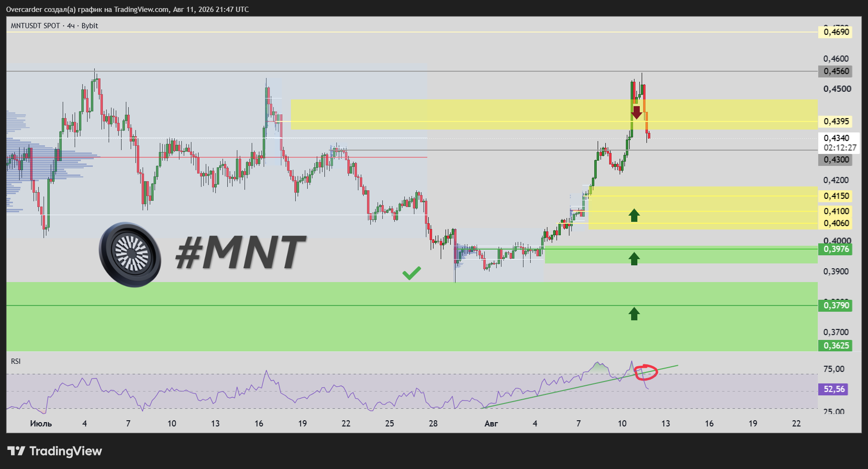868x469 pixels.
Task: Click the TradingView logo at bottom
Action: pos(55,451)
